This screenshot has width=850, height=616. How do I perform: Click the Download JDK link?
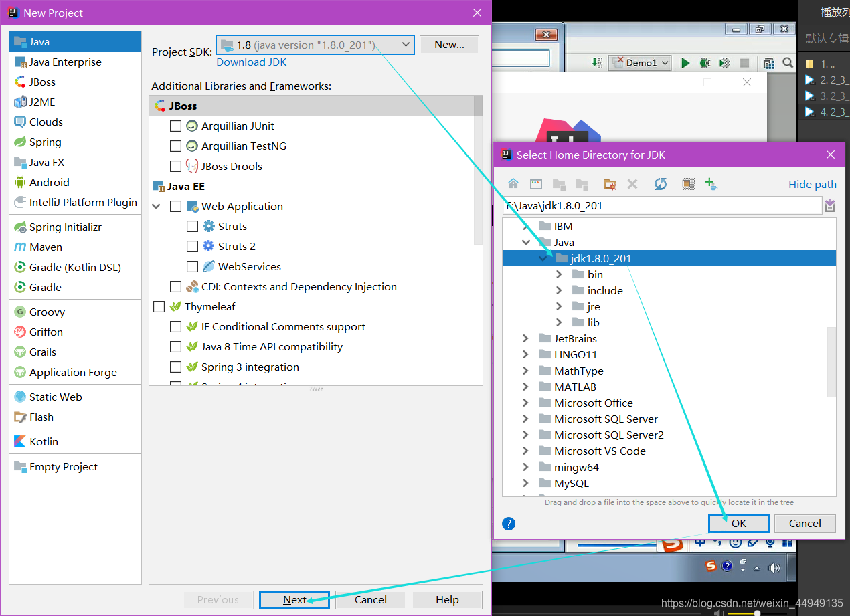(252, 62)
